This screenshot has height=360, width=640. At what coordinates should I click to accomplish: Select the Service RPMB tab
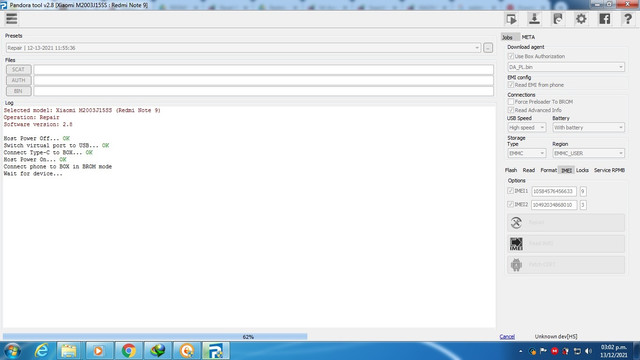[609, 170]
